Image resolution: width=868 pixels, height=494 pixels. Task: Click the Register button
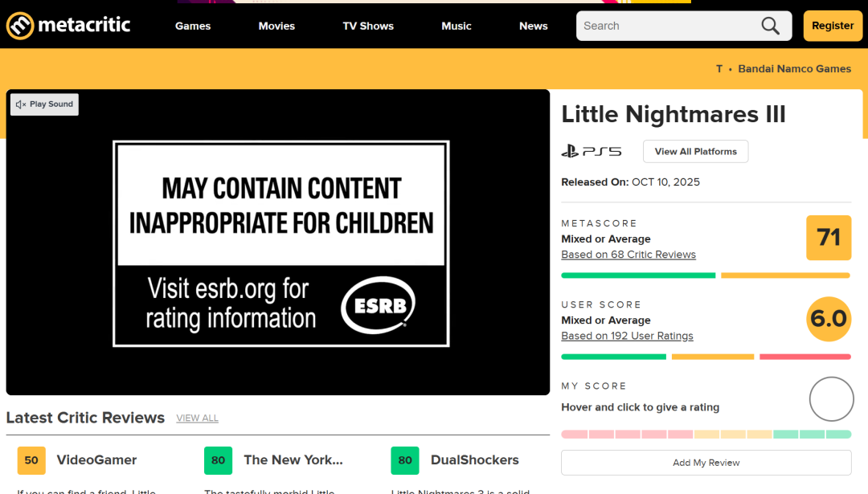click(x=832, y=26)
